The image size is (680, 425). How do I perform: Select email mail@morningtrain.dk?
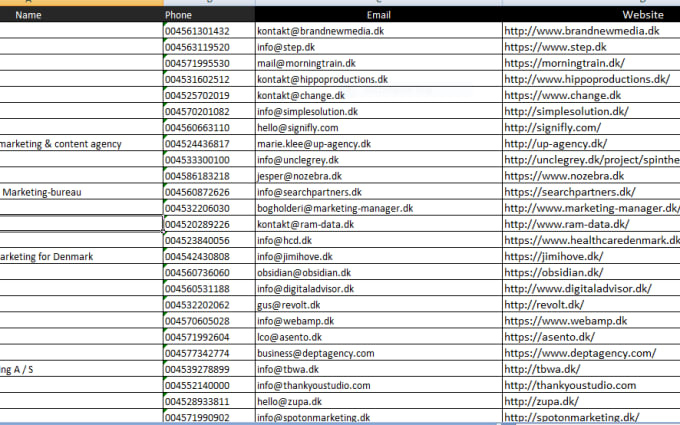point(306,63)
